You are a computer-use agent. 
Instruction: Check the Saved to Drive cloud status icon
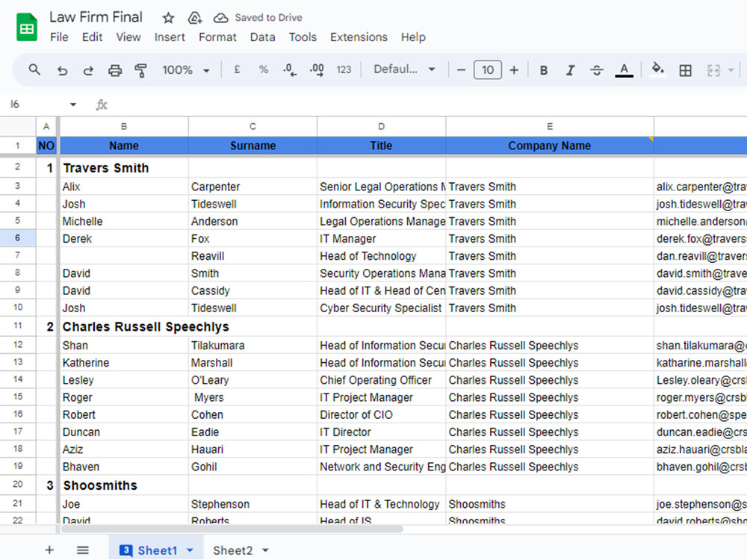pos(220,18)
